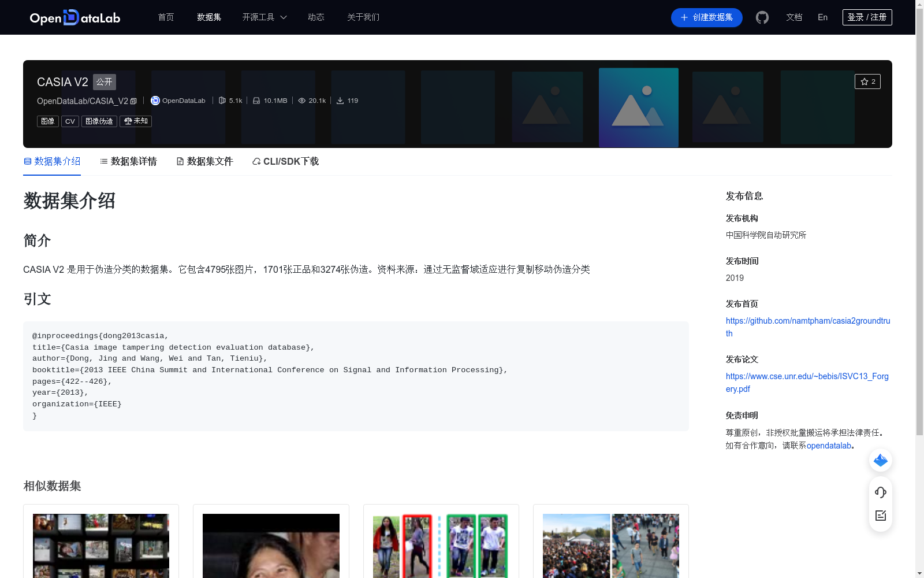Click the 图像伪造 tag

[x=99, y=121]
